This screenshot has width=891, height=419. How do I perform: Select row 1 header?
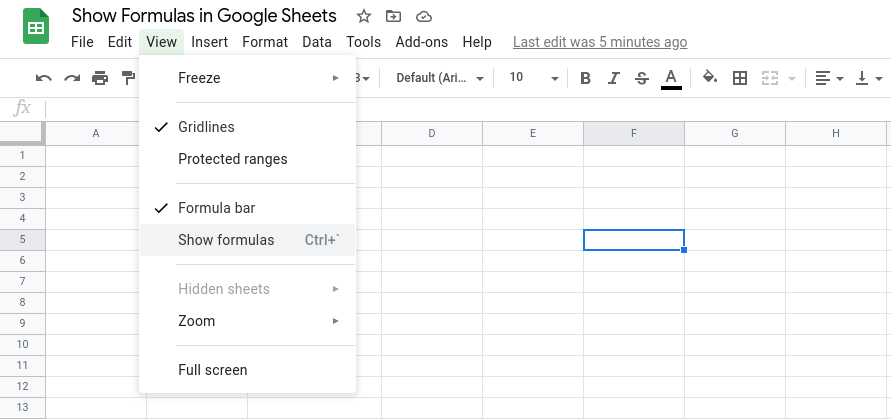pyautogui.click(x=22, y=156)
